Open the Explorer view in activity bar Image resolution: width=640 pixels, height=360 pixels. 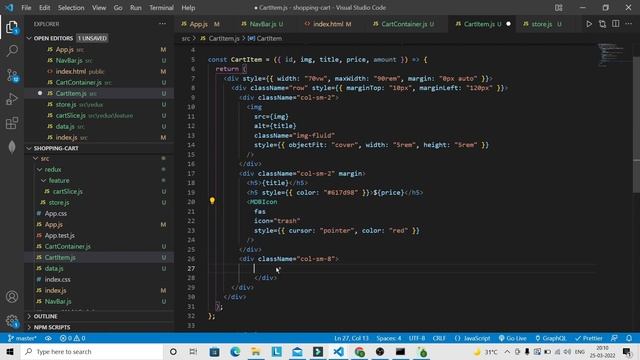coord(12,27)
